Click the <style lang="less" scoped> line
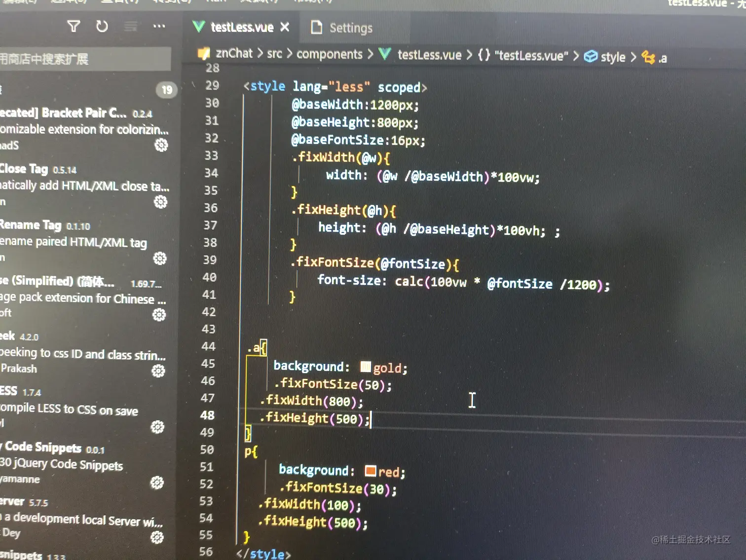 (335, 87)
